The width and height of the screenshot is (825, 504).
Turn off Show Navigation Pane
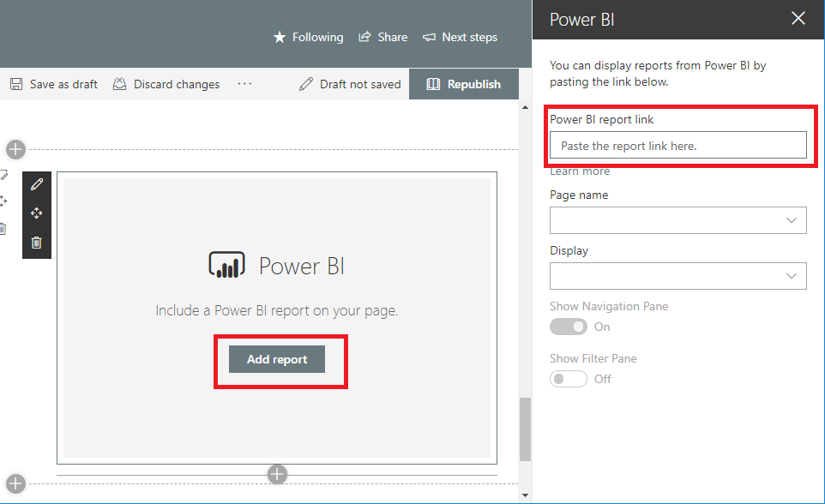pyautogui.click(x=568, y=327)
